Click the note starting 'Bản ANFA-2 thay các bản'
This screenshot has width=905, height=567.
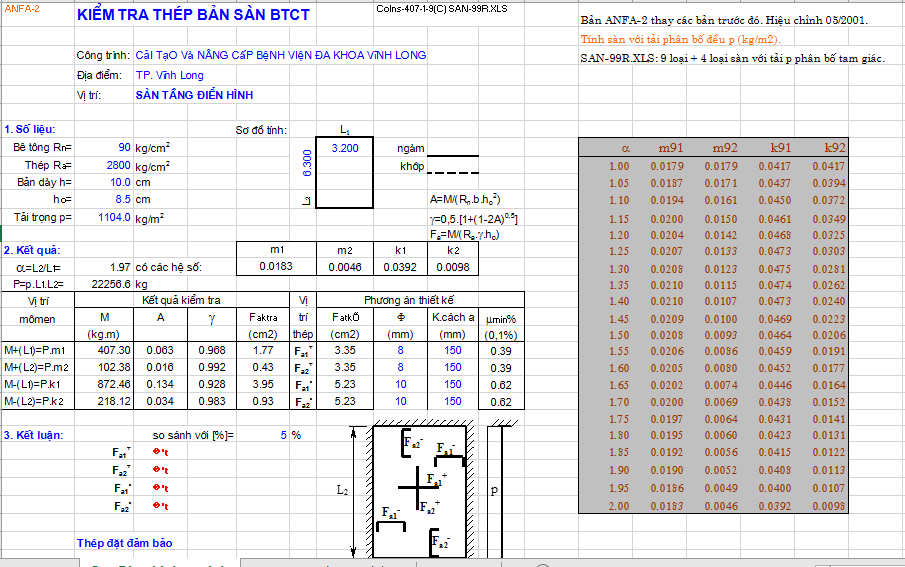[724, 20]
